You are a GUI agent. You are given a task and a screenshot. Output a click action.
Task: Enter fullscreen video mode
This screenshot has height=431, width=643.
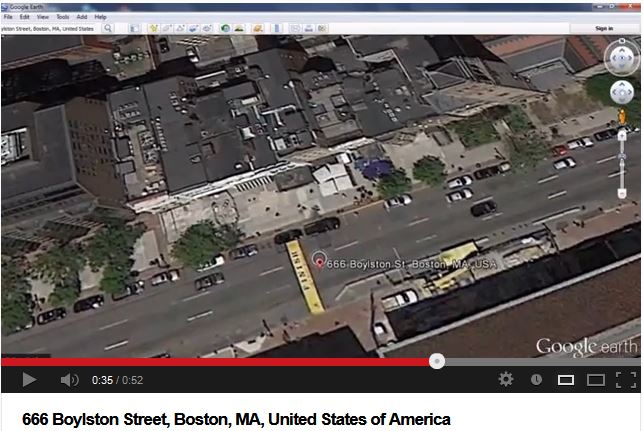pos(626,380)
